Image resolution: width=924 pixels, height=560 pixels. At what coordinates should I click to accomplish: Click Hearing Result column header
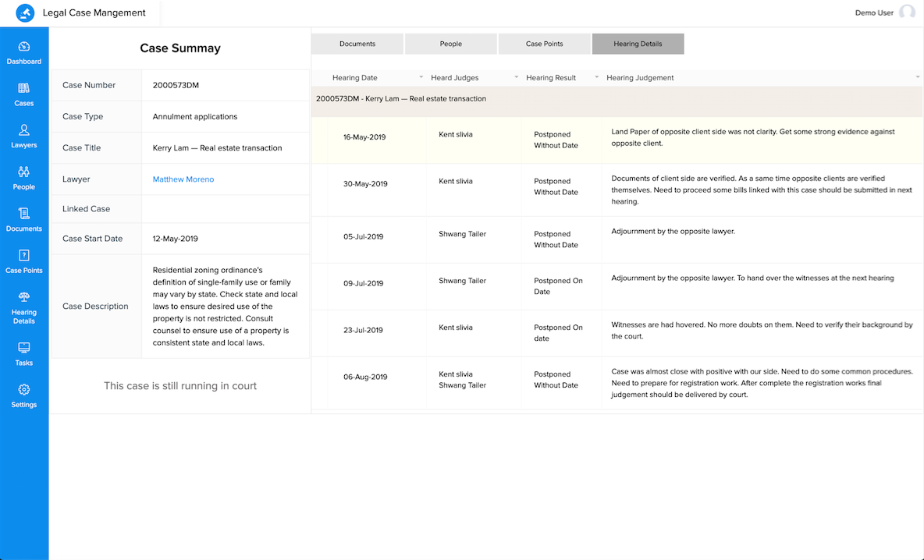point(551,78)
